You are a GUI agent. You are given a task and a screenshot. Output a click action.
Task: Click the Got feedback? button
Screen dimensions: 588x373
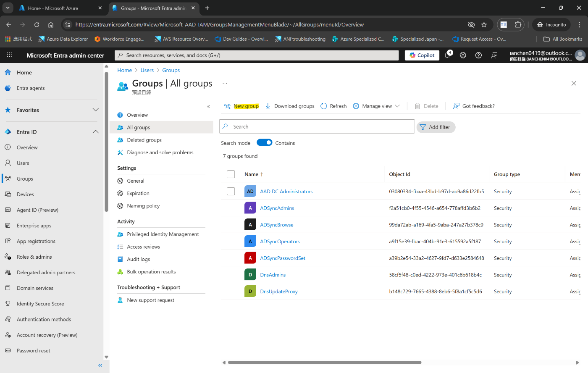click(474, 106)
